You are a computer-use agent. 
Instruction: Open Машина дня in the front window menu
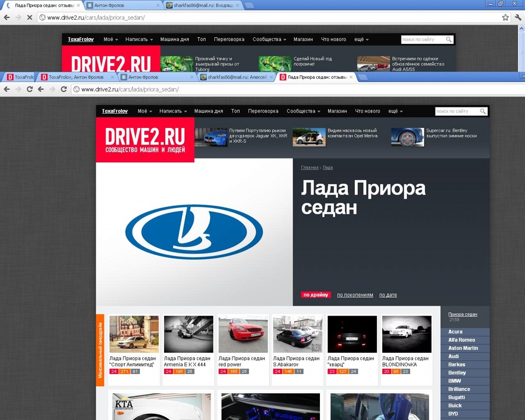208,111
